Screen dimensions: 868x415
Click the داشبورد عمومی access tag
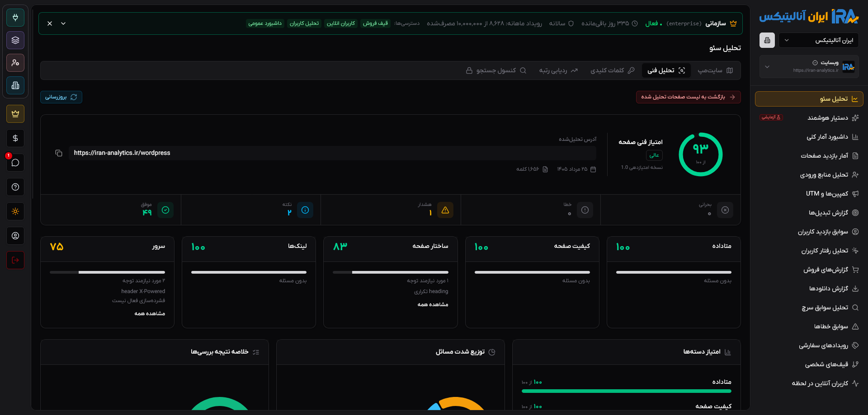click(265, 23)
